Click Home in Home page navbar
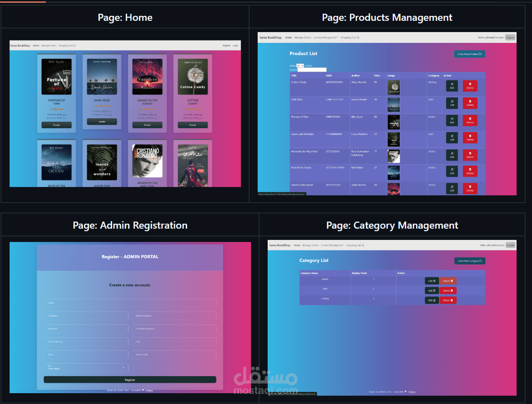This screenshot has width=532, height=404. [x=36, y=45]
